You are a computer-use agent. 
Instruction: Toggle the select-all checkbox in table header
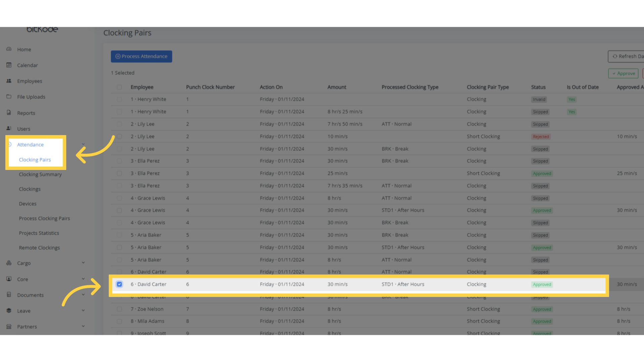tap(119, 87)
